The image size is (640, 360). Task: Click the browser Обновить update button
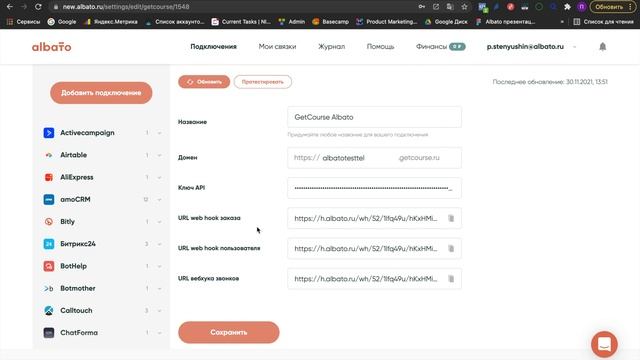tap(612, 7)
